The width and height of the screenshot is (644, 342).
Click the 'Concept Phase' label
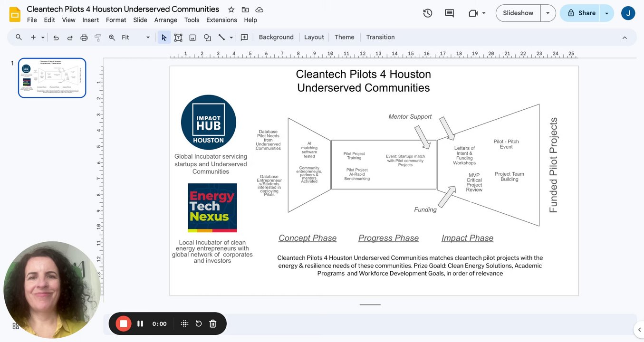click(308, 238)
